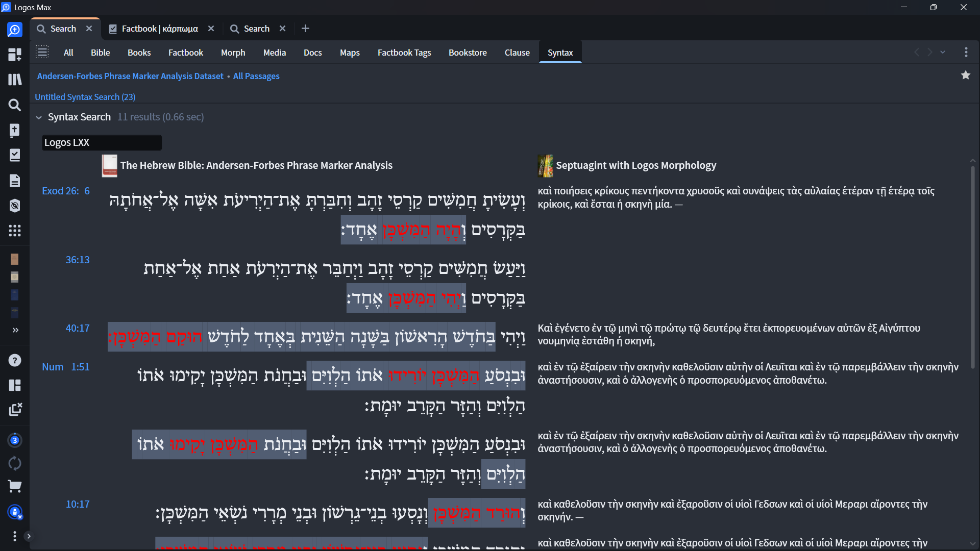
Task: Open the apps grid Tools icon
Action: (x=15, y=231)
